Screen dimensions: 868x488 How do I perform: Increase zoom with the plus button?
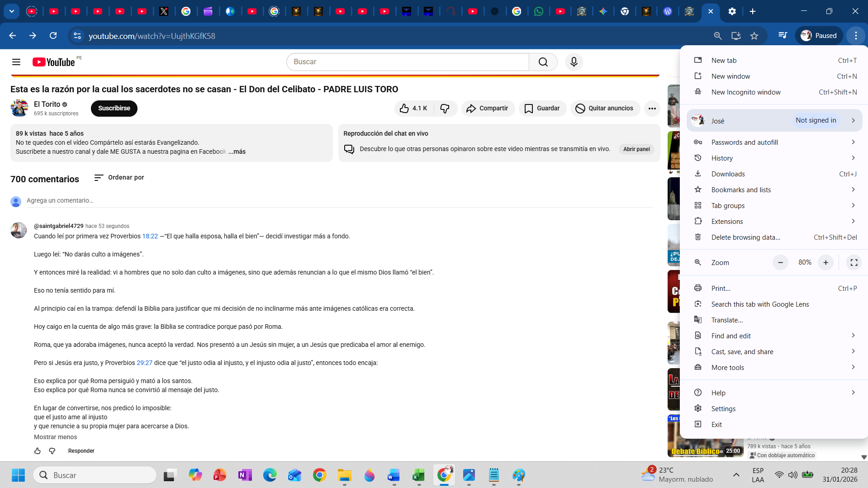[x=825, y=263]
